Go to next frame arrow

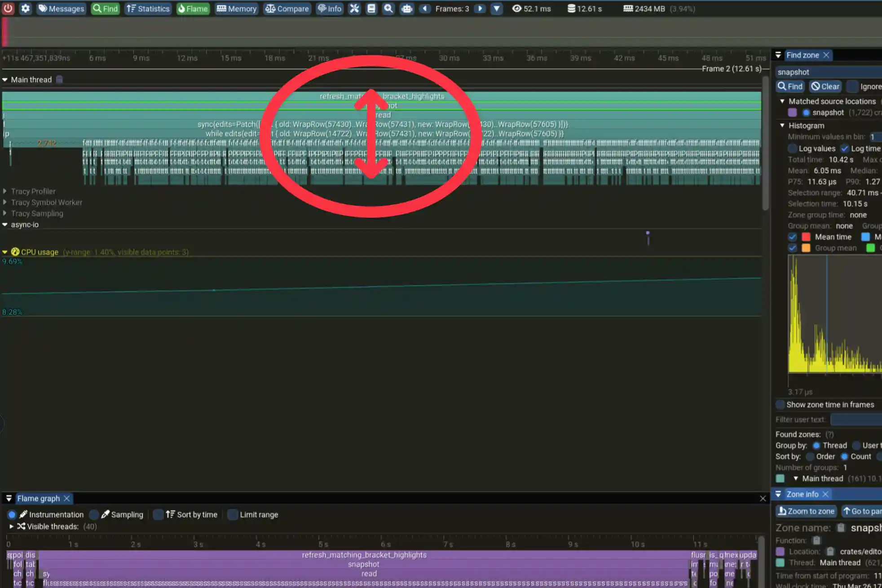click(x=480, y=9)
